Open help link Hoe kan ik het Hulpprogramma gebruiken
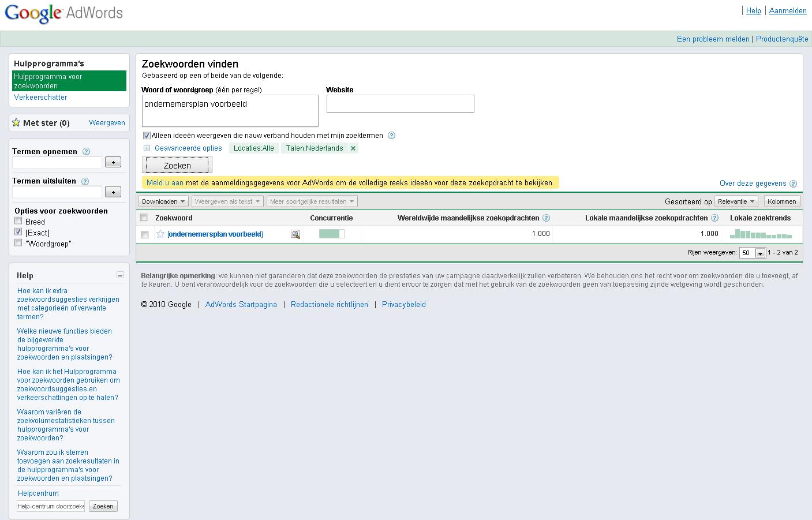Screen dimensions: 812x520 coord(68,384)
